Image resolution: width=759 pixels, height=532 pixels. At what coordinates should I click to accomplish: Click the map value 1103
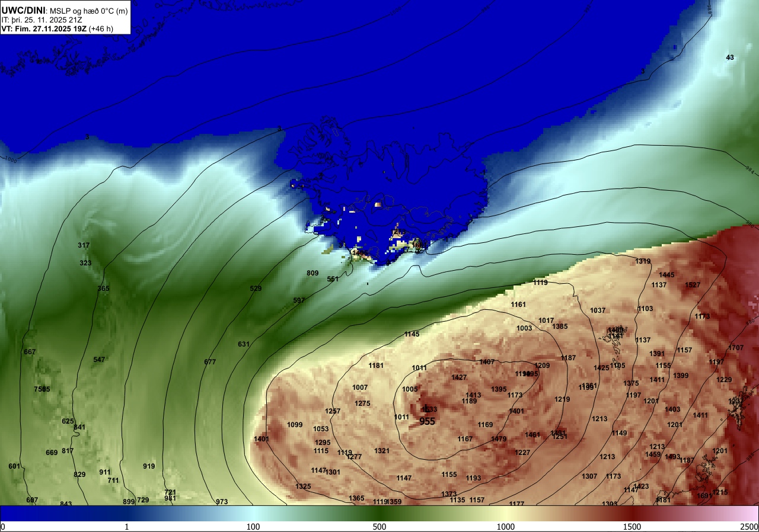pyautogui.click(x=645, y=309)
